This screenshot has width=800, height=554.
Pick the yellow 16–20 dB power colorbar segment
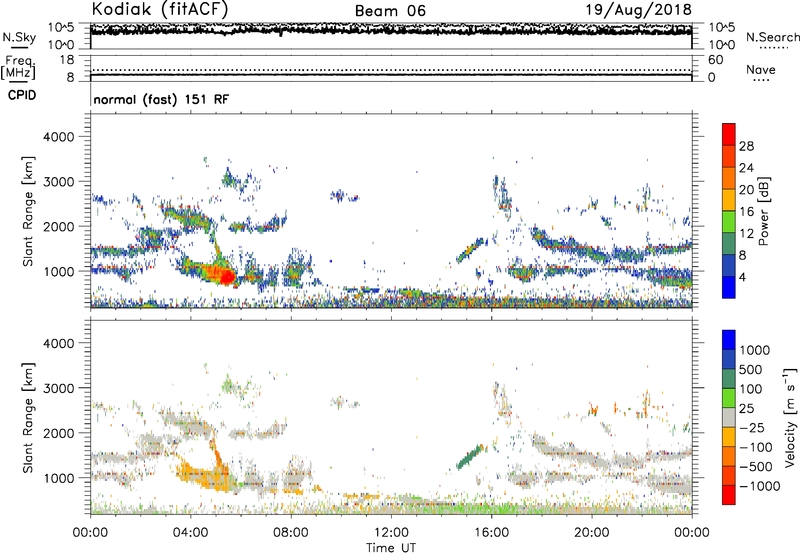click(729, 200)
